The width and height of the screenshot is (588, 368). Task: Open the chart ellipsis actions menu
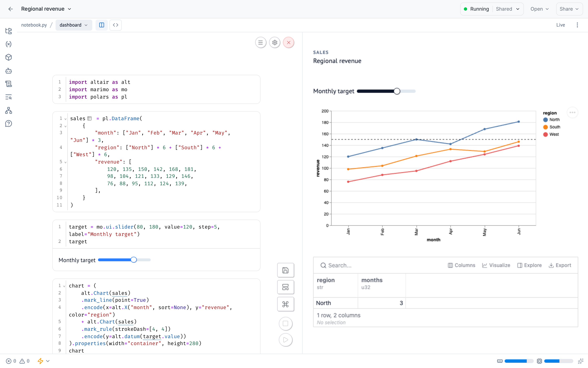tap(572, 112)
